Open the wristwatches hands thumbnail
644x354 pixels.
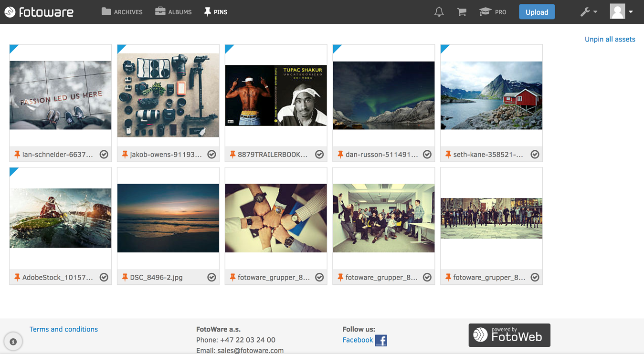click(x=276, y=218)
